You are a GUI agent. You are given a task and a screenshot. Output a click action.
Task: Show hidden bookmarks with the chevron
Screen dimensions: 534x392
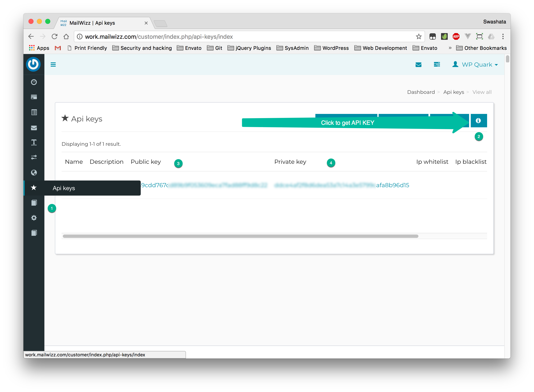[450, 48]
